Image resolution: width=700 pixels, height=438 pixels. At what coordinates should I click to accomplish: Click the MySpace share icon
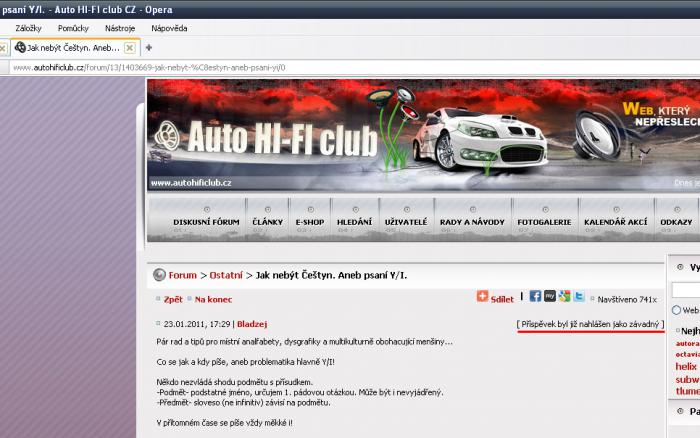coord(550,297)
